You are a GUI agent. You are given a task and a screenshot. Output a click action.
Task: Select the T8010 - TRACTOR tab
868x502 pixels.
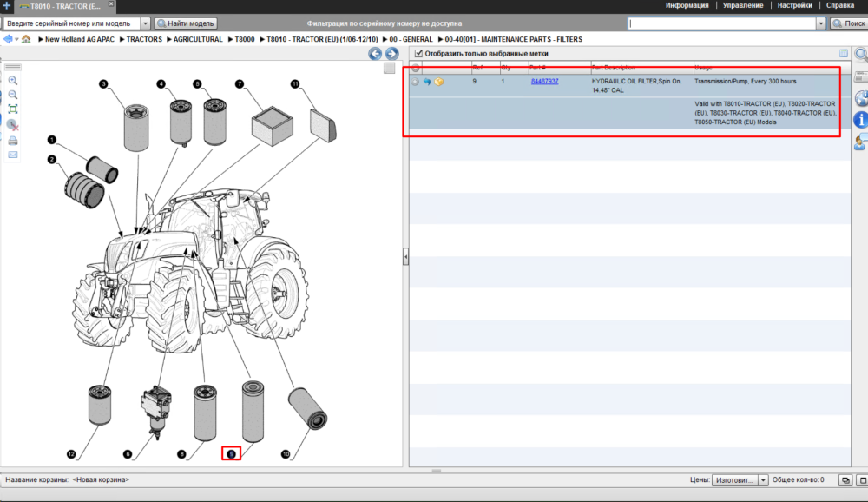(64, 7)
